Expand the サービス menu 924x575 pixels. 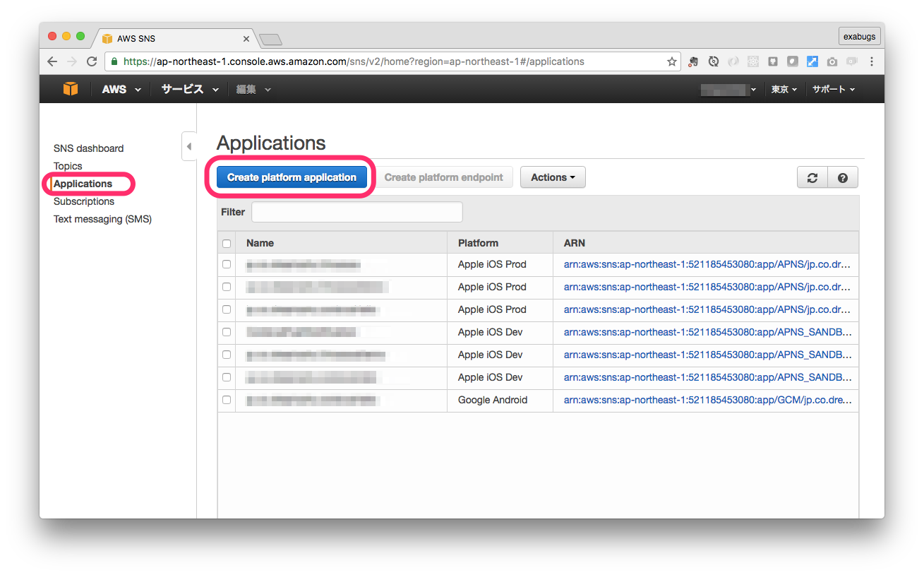(x=190, y=90)
